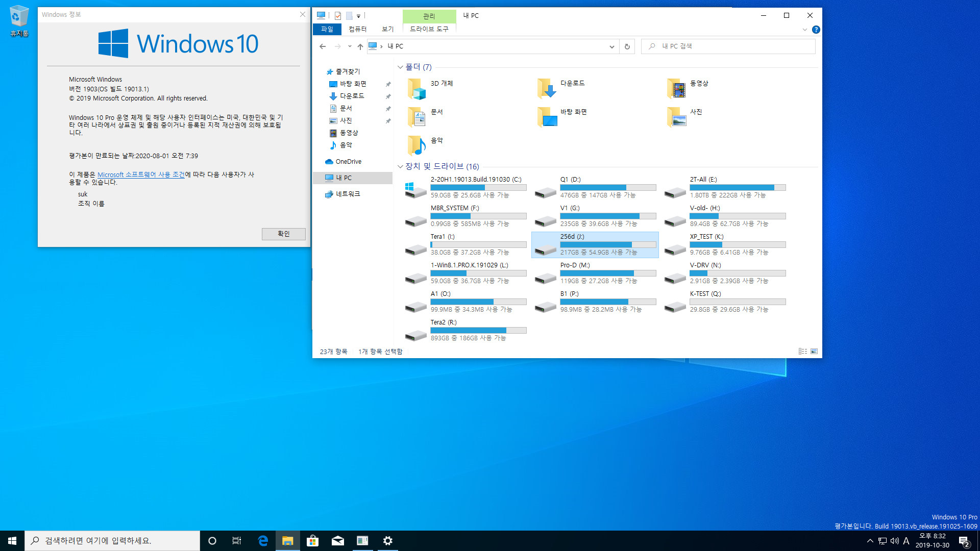Open the recent locations dropdown arrow
The width and height of the screenshot is (980, 551).
pyautogui.click(x=350, y=46)
